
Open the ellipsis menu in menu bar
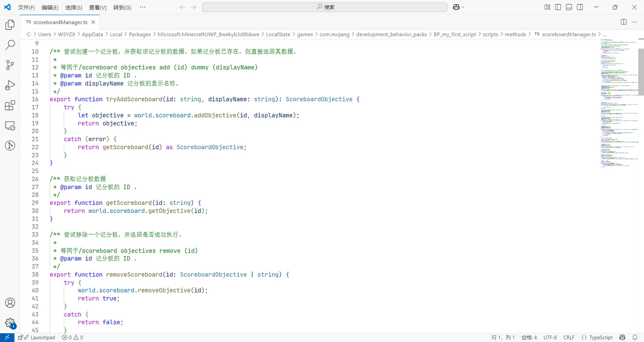(x=142, y=7)
